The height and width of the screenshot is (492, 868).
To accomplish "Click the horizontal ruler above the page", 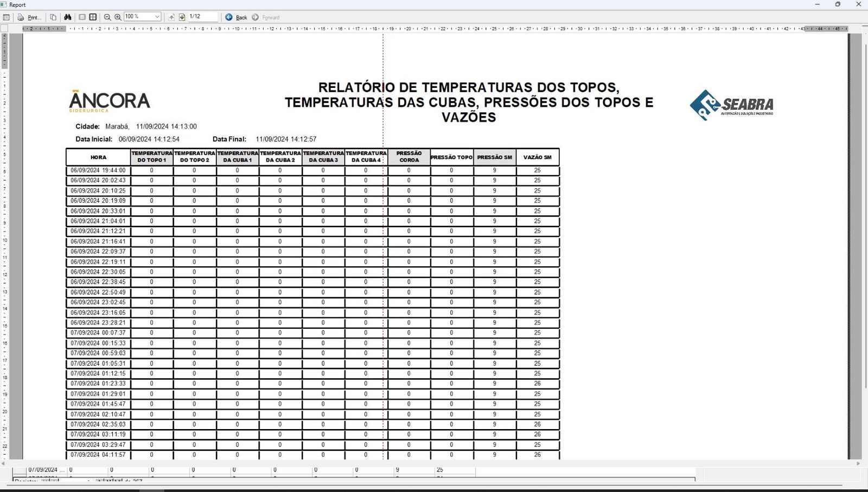I will pyautogui.click(x=434, y=29).
